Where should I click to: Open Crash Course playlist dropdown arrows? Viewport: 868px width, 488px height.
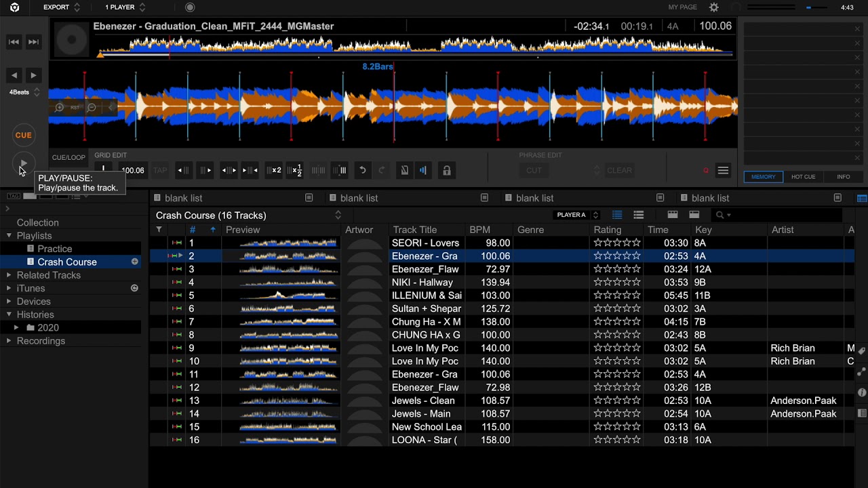click(338, 216)
